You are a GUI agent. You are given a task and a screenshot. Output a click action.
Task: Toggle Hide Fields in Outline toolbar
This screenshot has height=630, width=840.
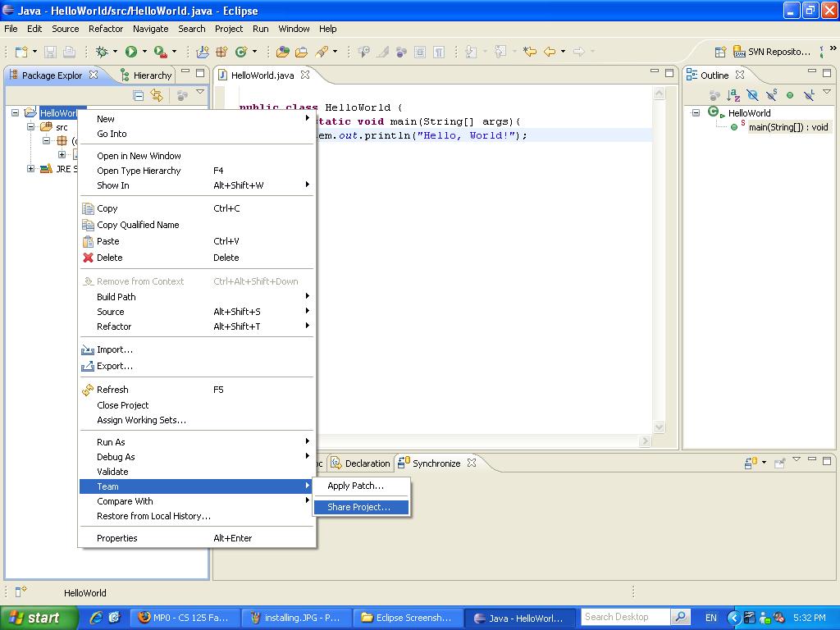click(x=752, y=96)
